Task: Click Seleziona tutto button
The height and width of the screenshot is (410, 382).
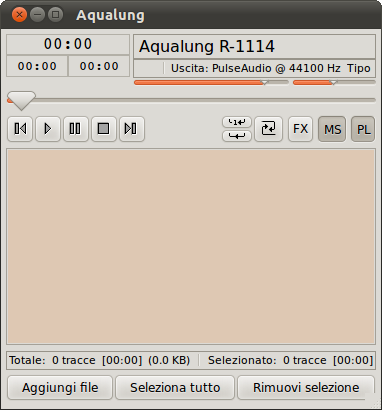Action: 175,388
